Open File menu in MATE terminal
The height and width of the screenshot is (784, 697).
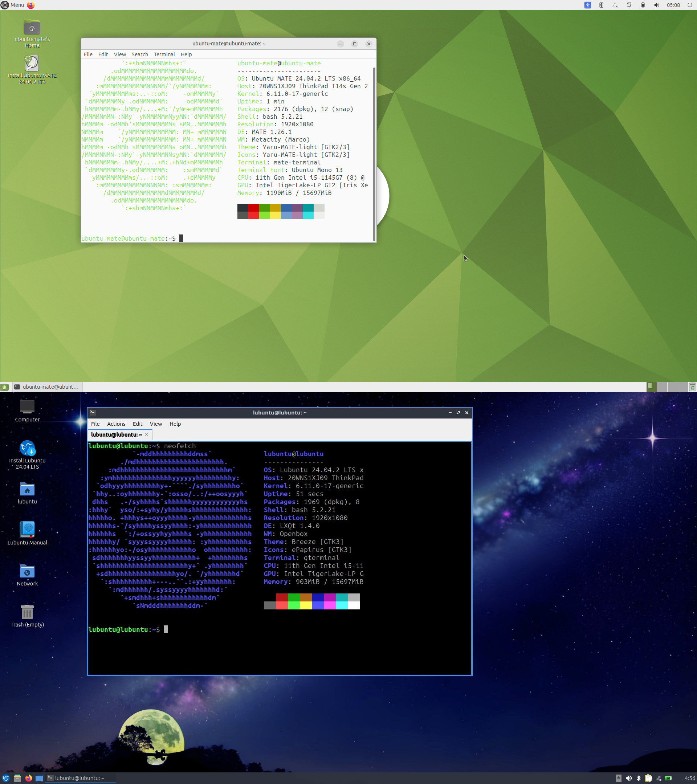[88, 54]
